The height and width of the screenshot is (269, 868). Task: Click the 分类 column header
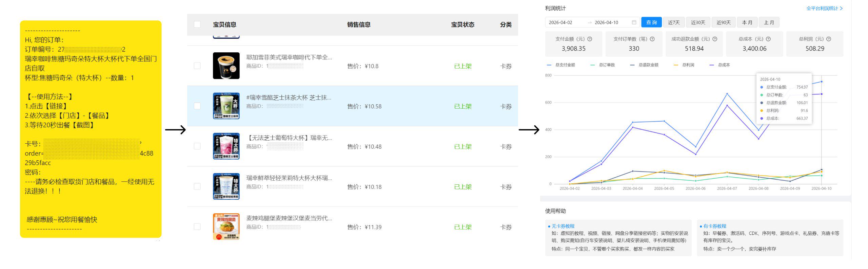pyautogui.click(x=506, y=24)
